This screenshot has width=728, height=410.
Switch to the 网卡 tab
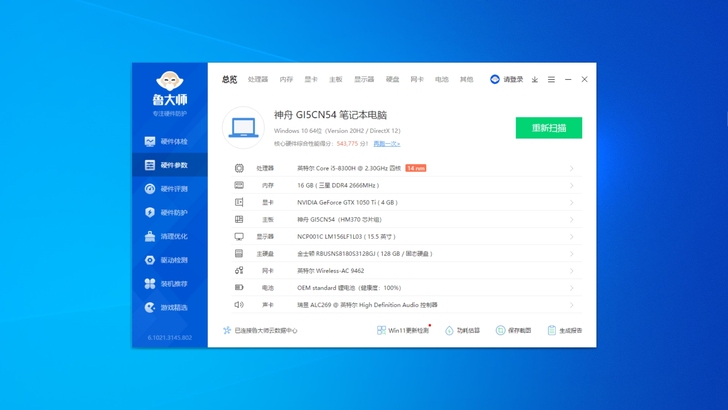(417, 79)
